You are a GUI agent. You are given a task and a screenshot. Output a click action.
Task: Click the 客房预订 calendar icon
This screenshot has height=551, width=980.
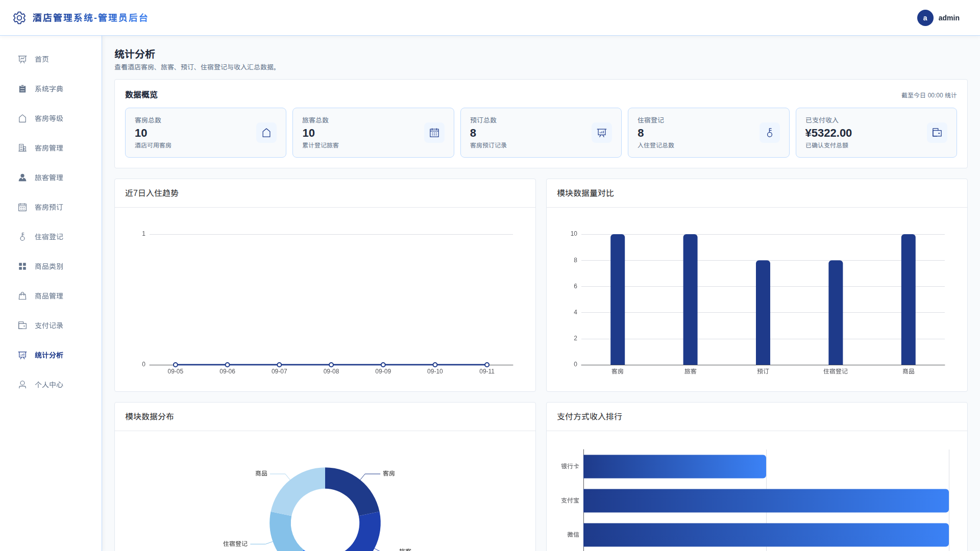(x=22, y=207)
